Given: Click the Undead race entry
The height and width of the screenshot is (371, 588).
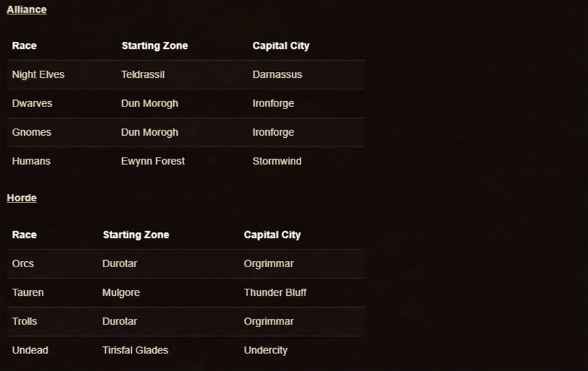Looking at the screenshot, I should tap(30, 350).
